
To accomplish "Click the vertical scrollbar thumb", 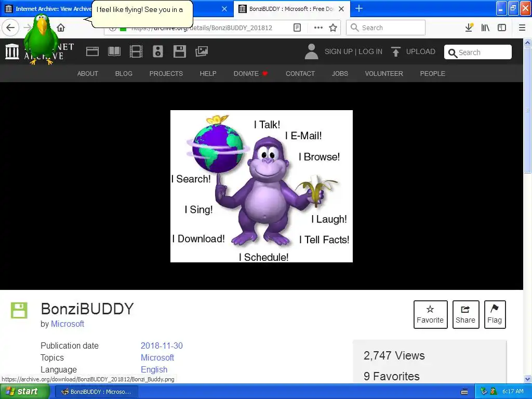I will click(528, 110).
